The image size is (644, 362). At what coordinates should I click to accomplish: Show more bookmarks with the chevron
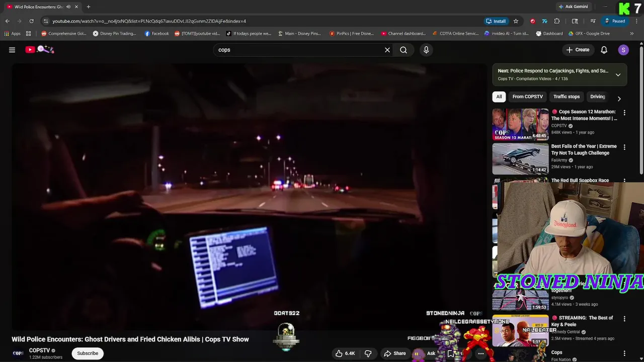[633, 34]
